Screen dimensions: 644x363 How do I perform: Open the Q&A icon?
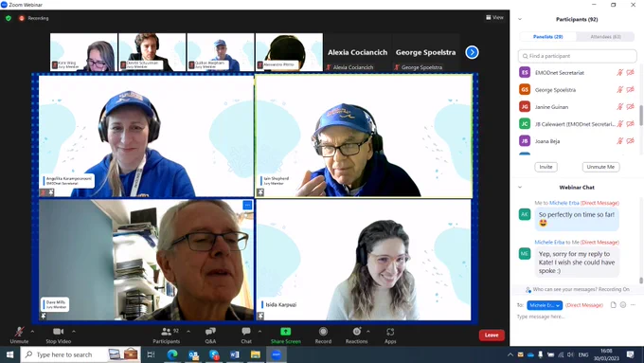(x=210, y=332)
